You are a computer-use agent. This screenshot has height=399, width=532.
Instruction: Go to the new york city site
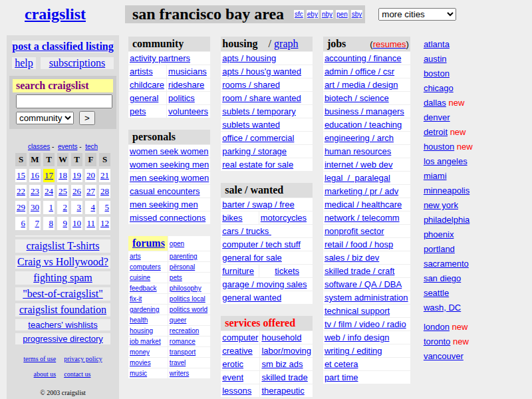point(441,205)
